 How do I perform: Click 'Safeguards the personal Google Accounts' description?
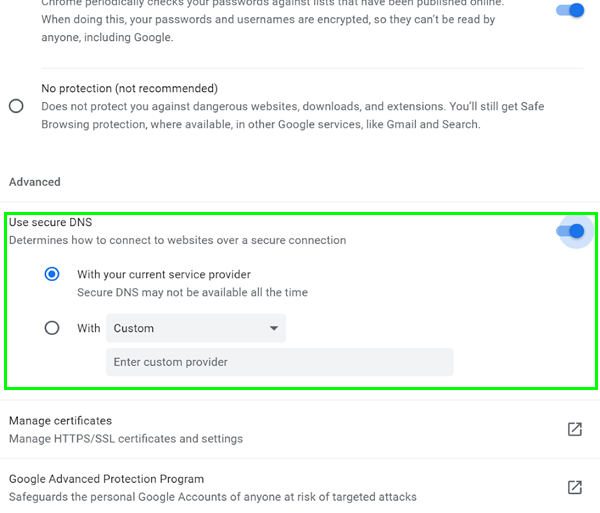coord(212,496)
